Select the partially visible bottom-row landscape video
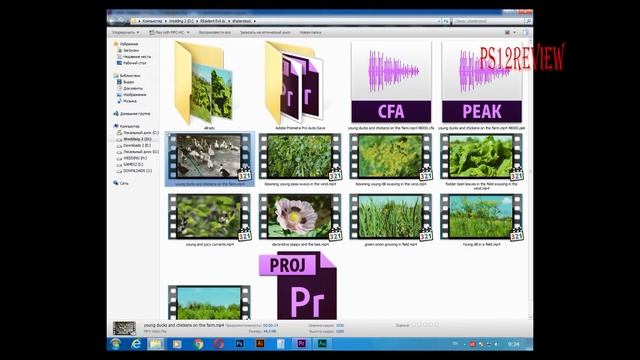This screenshot has height=360, width=640. coord(209,302)
